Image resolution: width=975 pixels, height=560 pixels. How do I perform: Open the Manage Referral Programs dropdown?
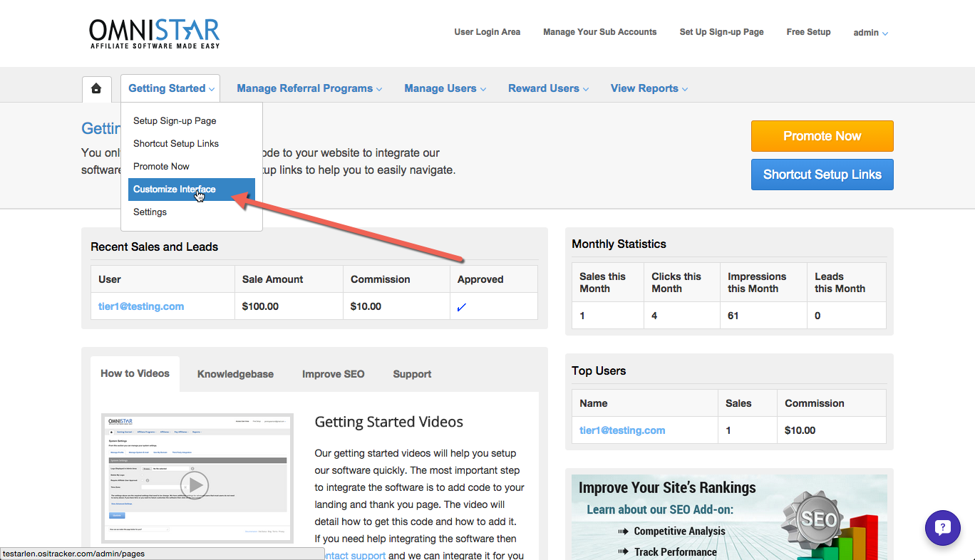tap(309, 88)
